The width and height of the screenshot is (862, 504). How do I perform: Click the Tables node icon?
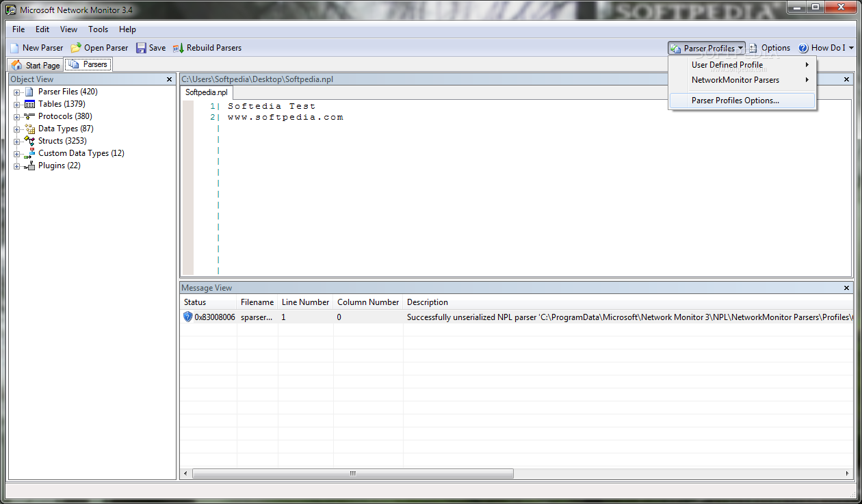(29, 104)
